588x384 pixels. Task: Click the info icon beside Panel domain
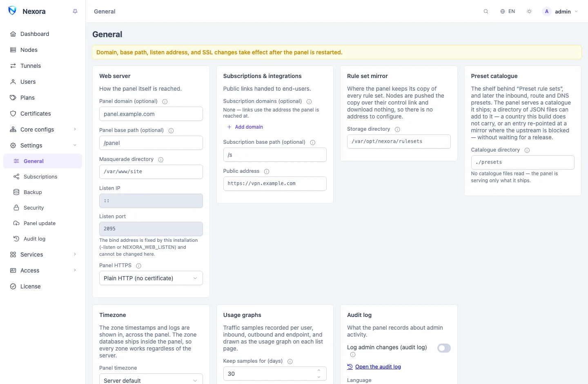coord(165,102)
